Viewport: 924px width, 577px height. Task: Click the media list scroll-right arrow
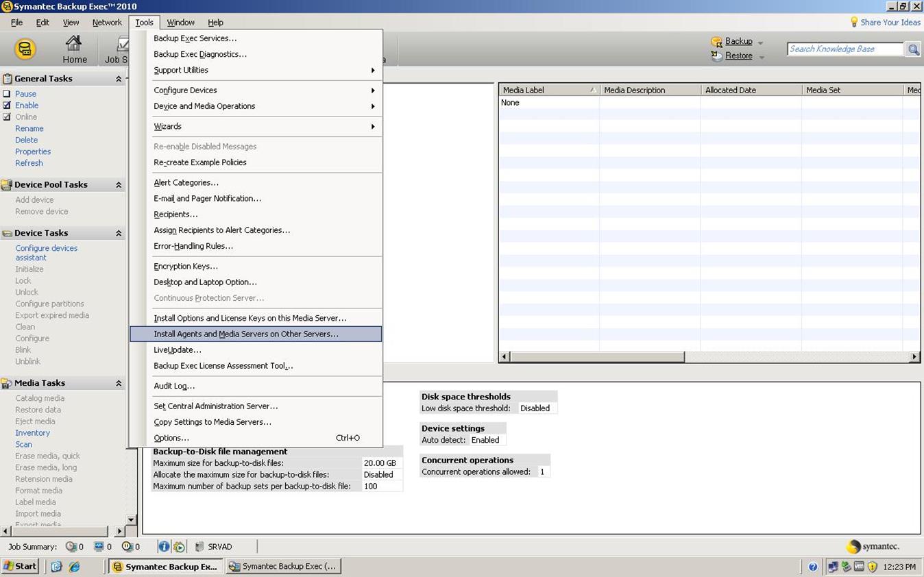[914, 357]
